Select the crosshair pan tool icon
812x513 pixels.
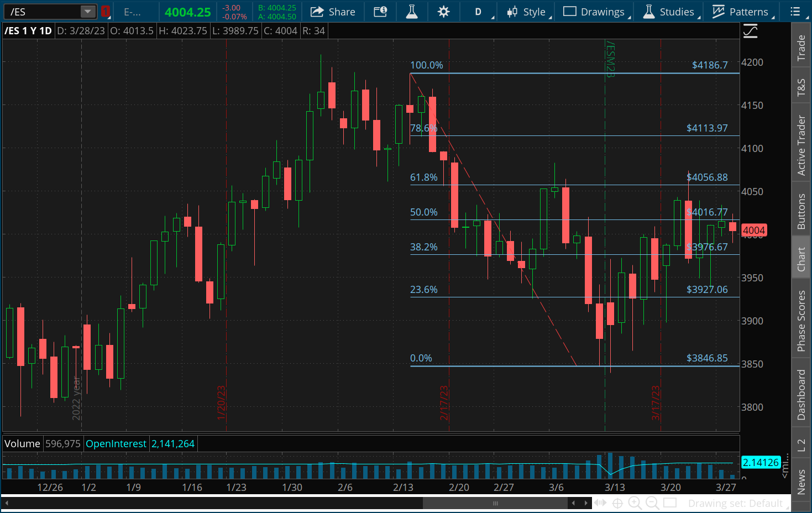pos(617,503)
